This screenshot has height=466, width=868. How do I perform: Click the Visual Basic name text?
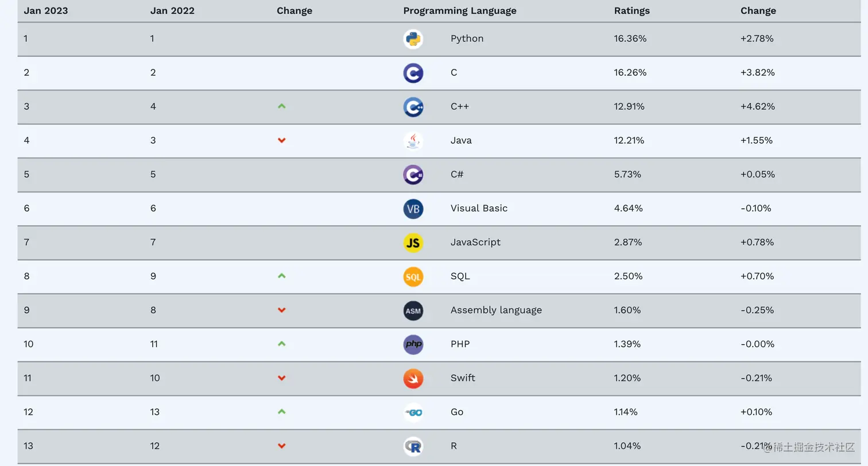click(x=479, y=209)
